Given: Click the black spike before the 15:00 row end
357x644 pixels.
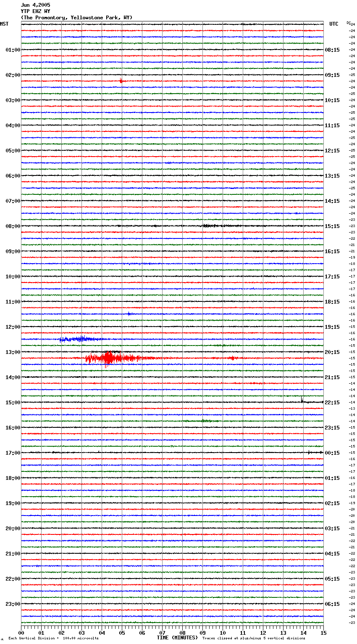Looking at the screenshot, I should click(x=302, y=400).
